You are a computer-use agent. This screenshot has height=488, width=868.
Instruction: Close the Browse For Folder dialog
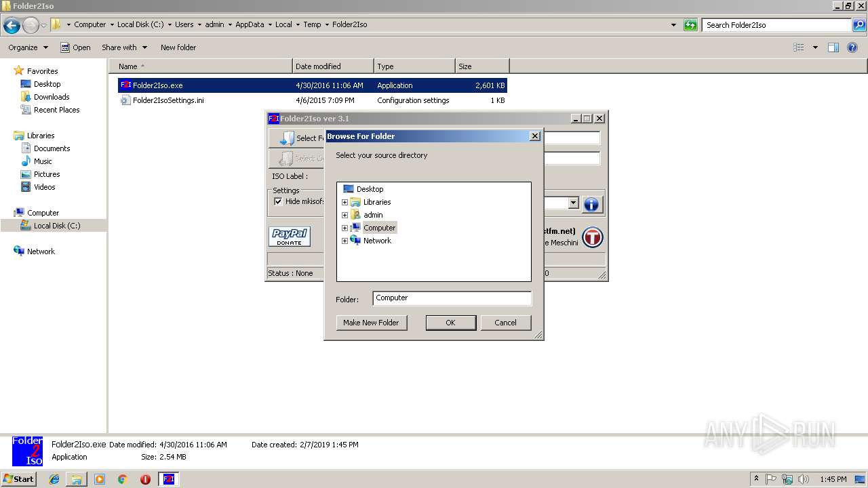pos(534,136)
